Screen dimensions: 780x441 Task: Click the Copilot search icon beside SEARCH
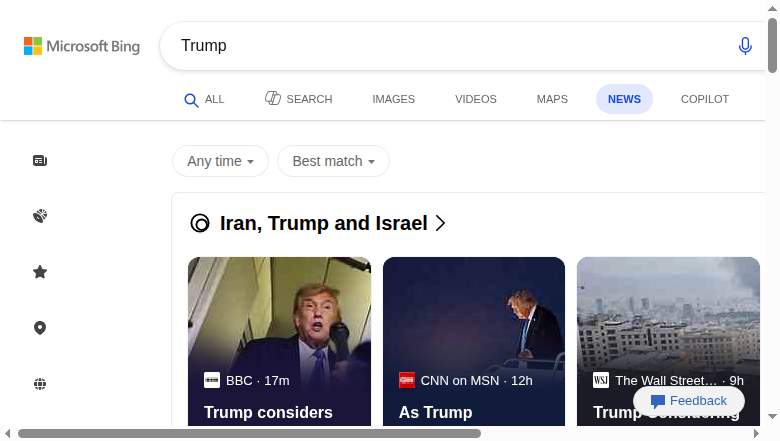273,98
